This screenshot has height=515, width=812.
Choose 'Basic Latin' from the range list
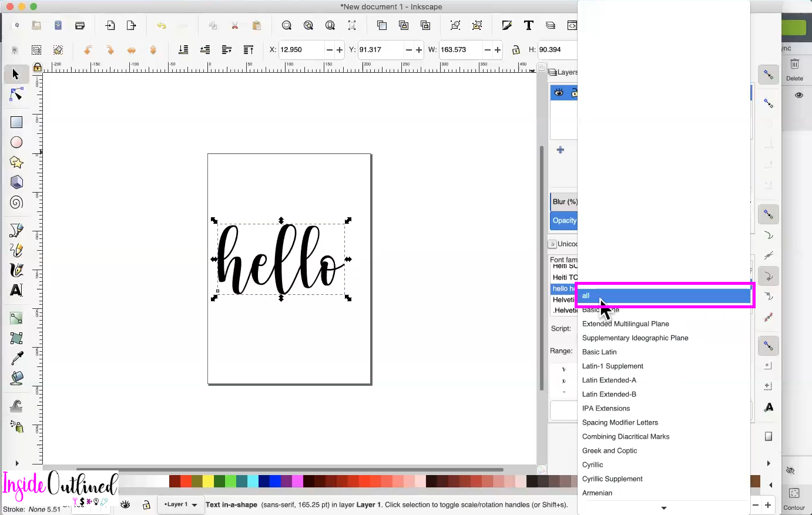click(x=599, y=352)
